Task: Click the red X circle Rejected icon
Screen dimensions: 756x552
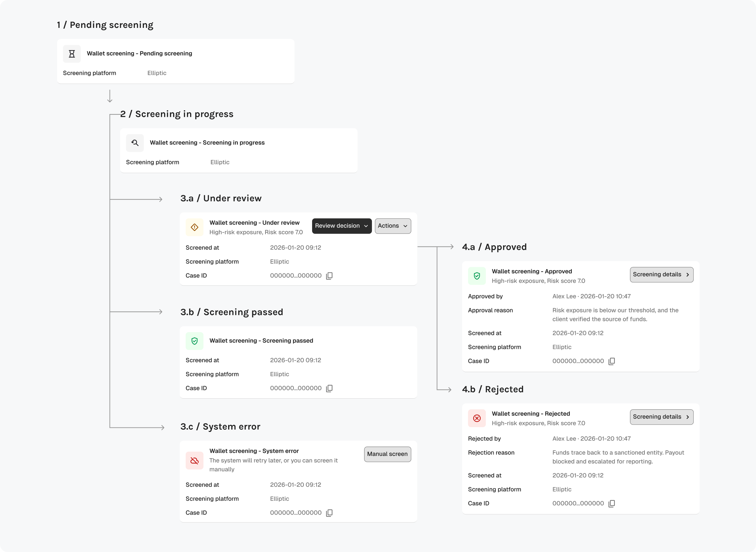Action: click(x=477, y=418)
